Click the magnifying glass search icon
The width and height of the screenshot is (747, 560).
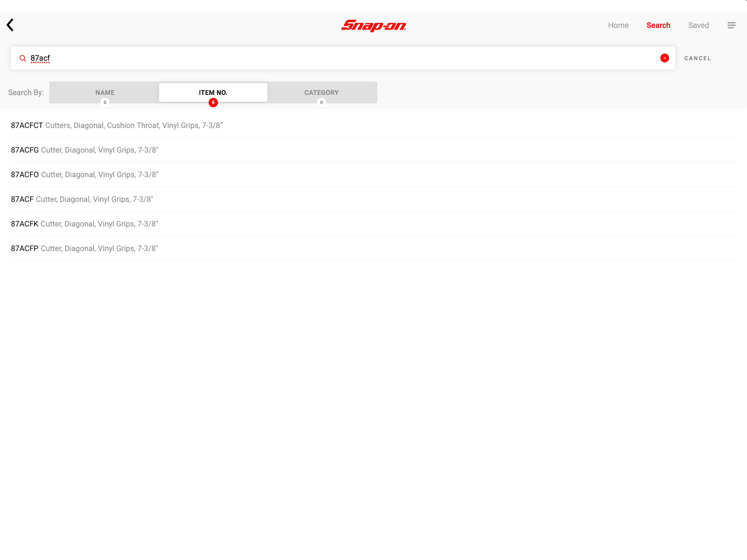click(x=23, y=59)
